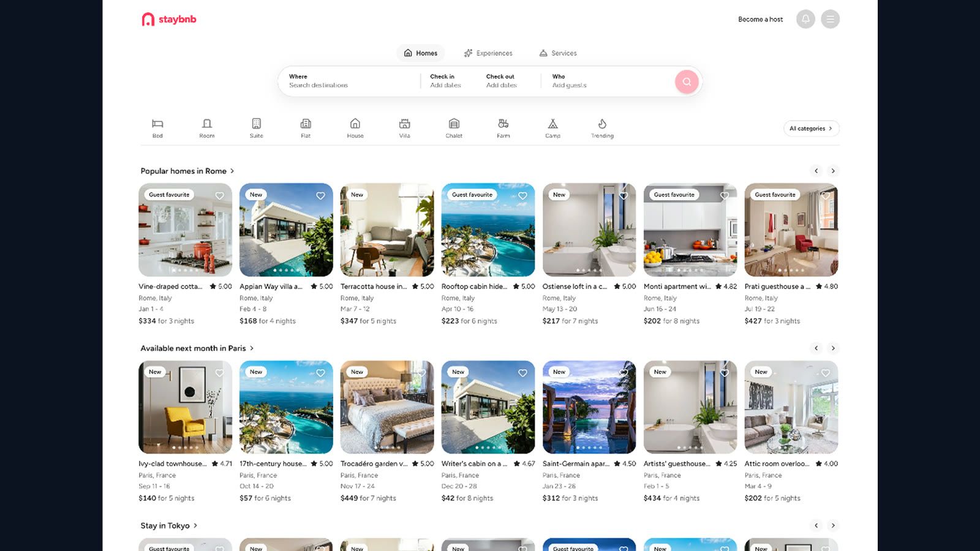
Task: Click the Mar 7 - 12 dates text
Action: 355,309
